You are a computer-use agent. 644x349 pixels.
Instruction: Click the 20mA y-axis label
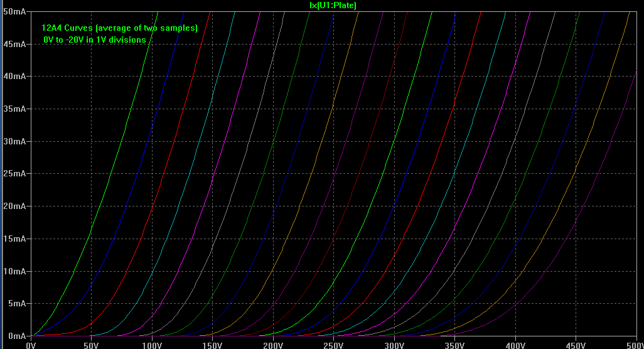(x=14, y=206)
